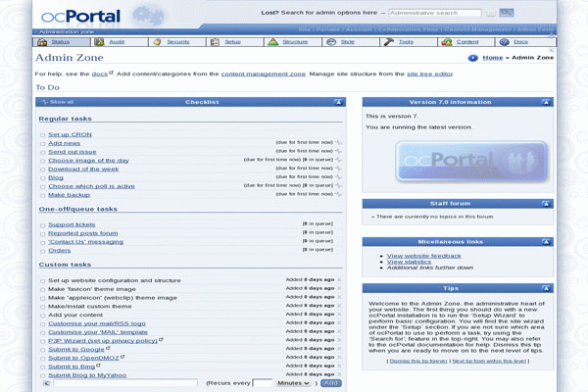Switch to the Structure tab

289,42
